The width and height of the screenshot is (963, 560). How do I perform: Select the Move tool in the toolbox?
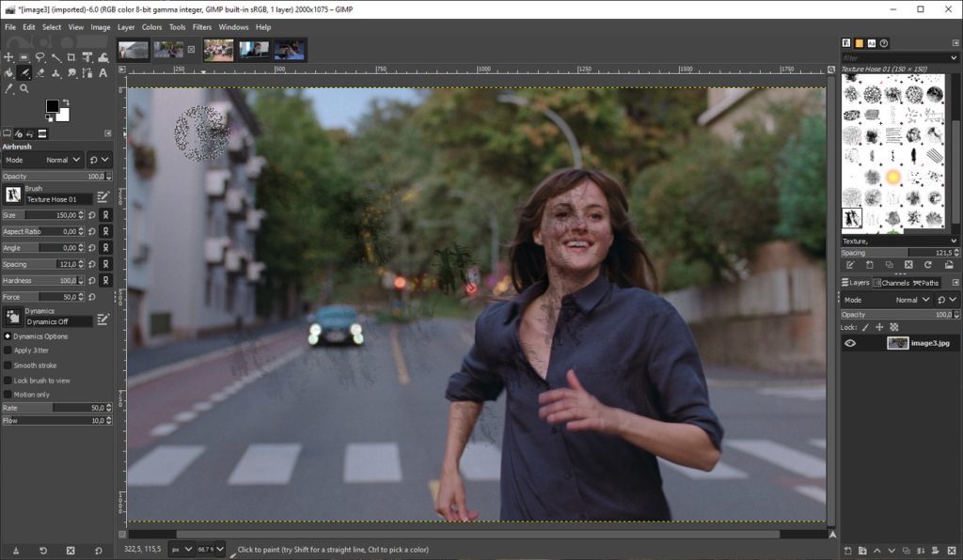point(8,57)
